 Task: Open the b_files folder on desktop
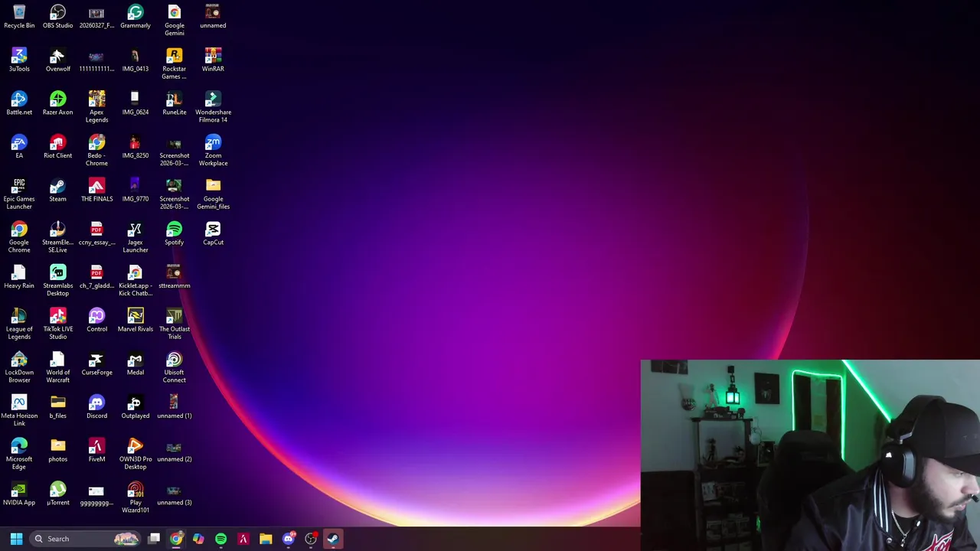coord(57,407)
